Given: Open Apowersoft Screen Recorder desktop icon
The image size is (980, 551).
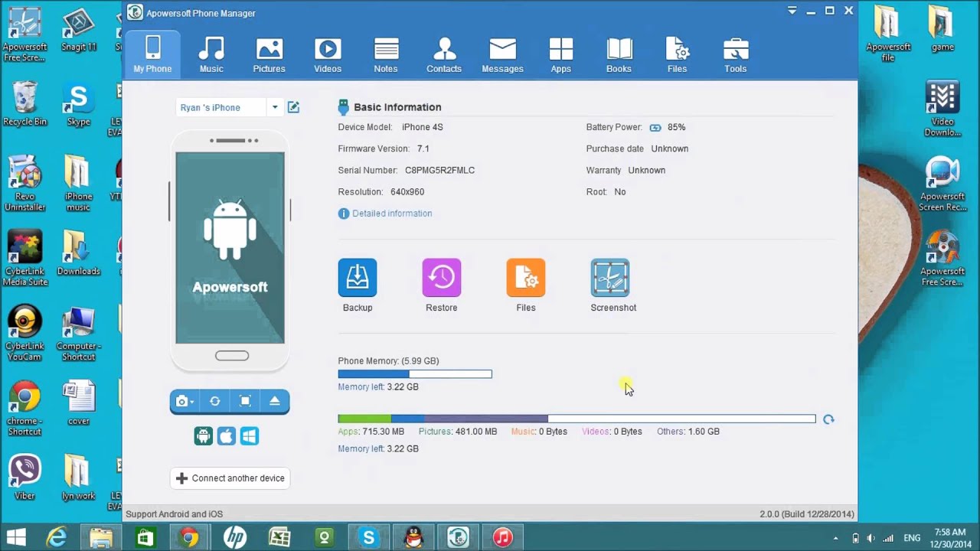Looking at the screenshot, I should [942, 184].
